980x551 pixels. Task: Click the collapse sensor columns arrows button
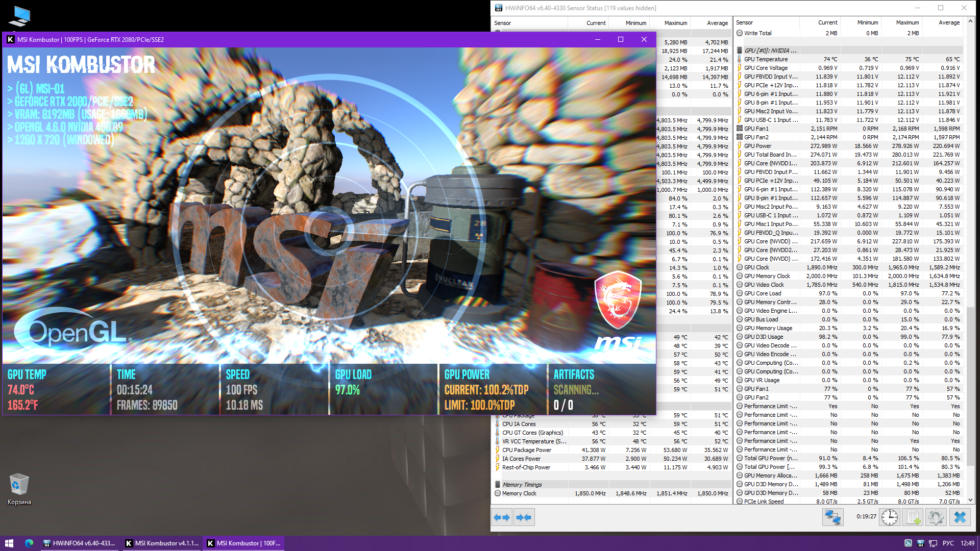tap(524, 517)
